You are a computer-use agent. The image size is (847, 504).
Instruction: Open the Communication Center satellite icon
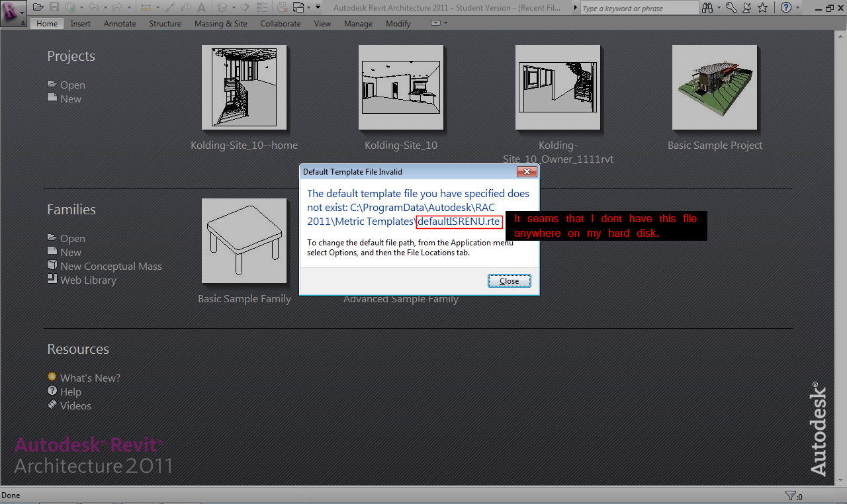(747, 7)
